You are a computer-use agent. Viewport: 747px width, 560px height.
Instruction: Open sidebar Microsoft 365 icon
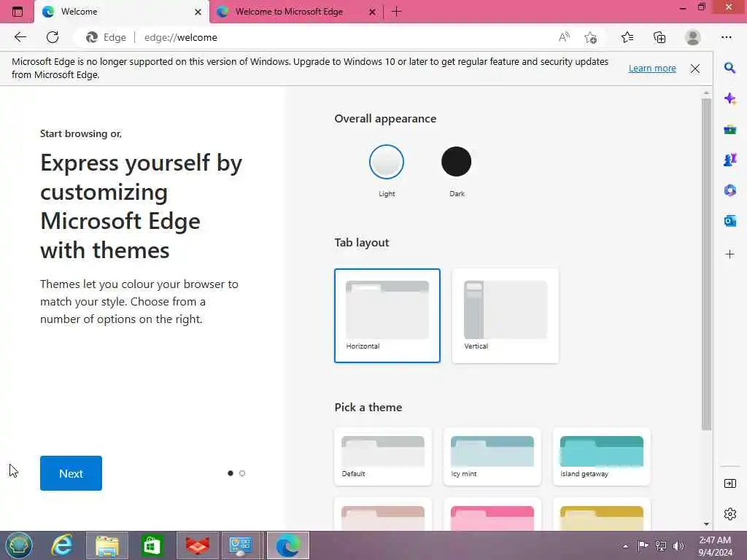click(x=729, y=190)
